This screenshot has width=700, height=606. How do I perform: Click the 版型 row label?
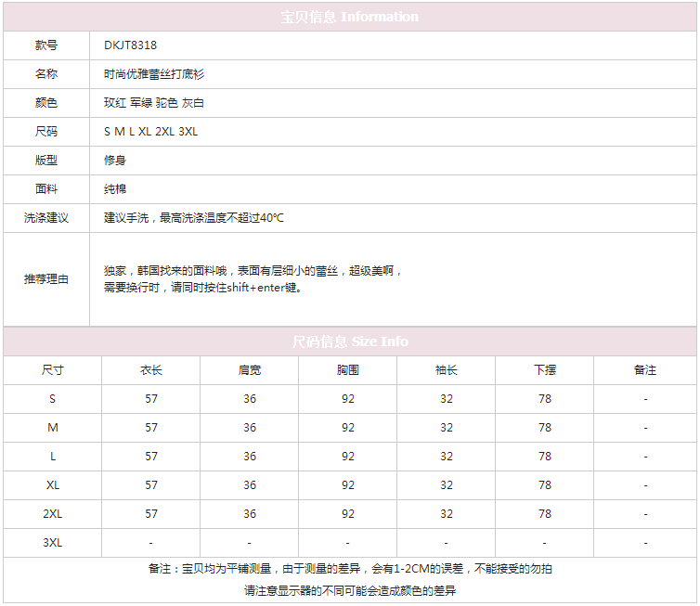46,161
